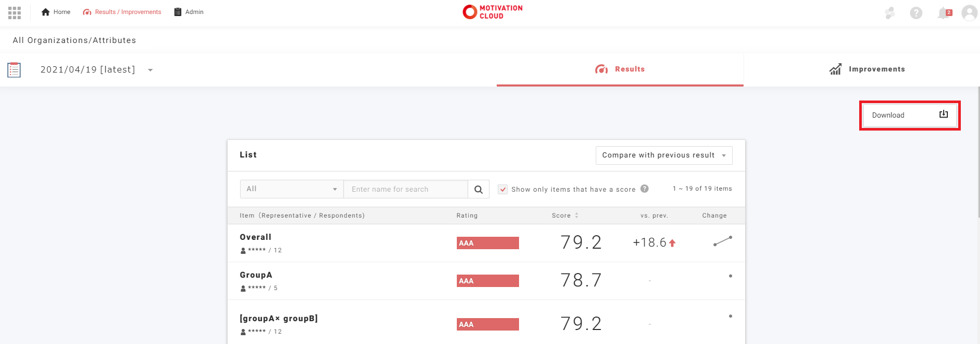The height and width of the screenshot is (344, 980).
Task: Open the user profile avatar
Action: [969, 13]
